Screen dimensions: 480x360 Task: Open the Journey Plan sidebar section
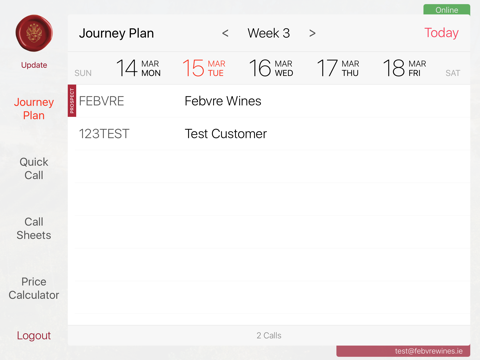pos(34,109)
